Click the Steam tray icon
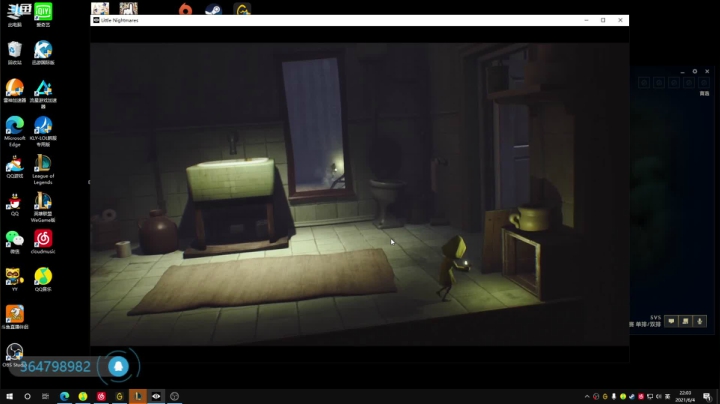Screen dimensions: 720x404 click(632, 397)
